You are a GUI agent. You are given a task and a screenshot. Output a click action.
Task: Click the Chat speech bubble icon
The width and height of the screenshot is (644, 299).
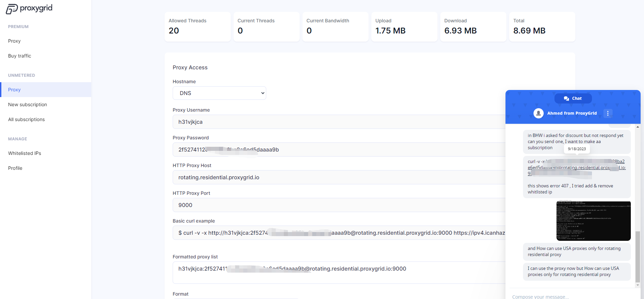pos(567,98)
